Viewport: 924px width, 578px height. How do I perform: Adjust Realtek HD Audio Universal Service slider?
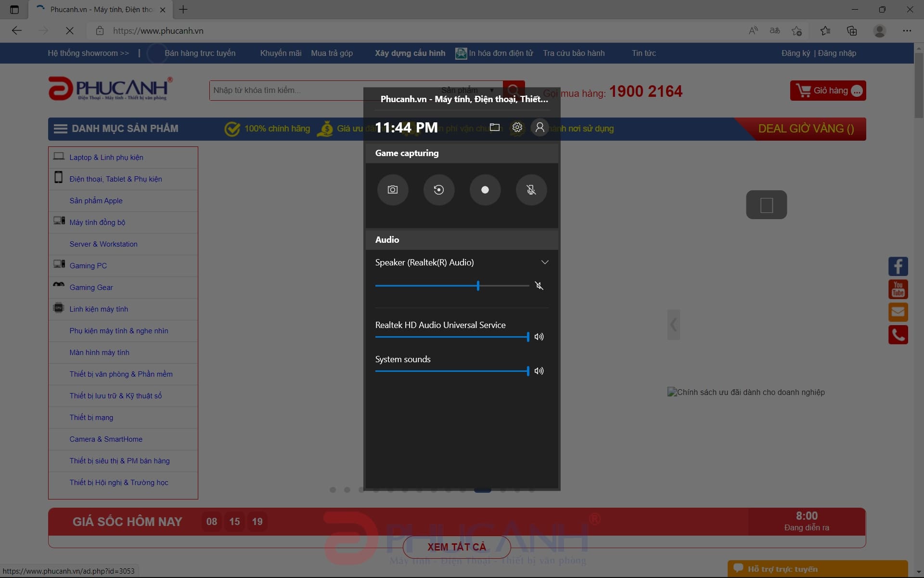click(x=452, y=337)
